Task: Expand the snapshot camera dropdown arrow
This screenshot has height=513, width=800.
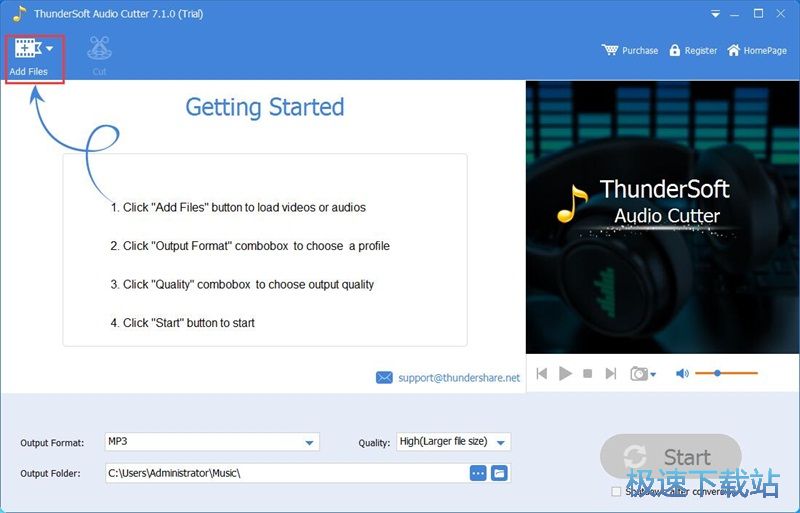Action: [653, 375]
